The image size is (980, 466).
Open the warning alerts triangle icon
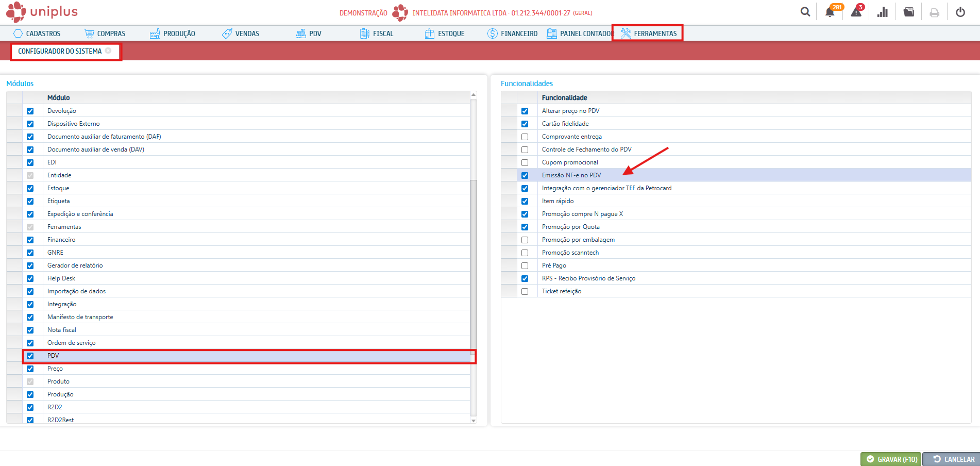[856, 12]
